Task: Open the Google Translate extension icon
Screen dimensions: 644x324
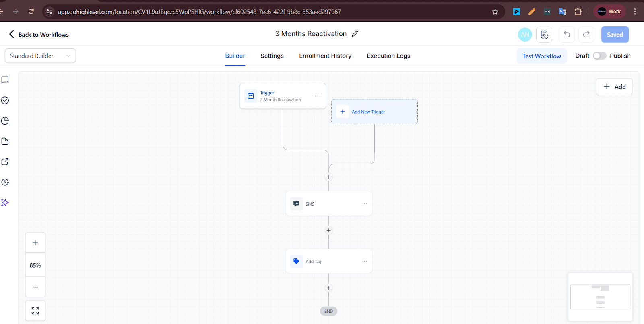Action: point(562,12)
